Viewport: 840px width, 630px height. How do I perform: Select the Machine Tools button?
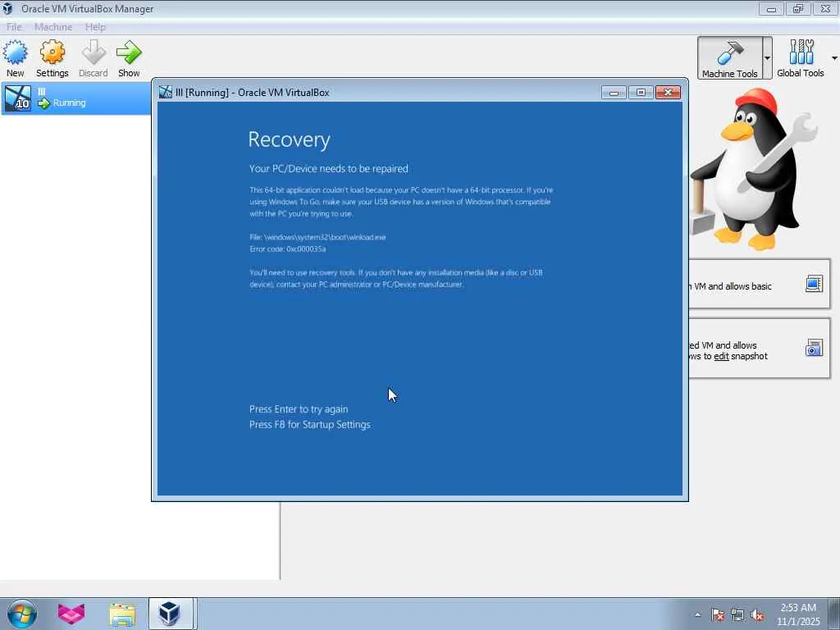coord(729,58)
